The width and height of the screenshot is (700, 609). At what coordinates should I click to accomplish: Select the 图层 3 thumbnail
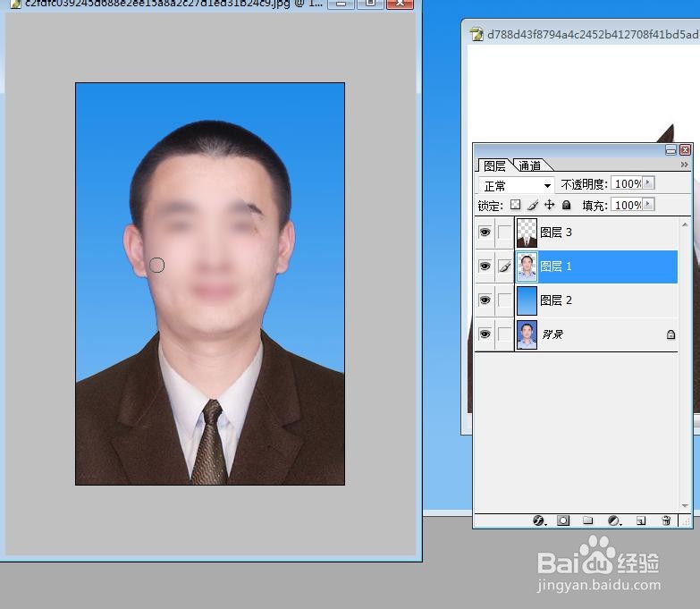pyautogui.click(x=527, y=233)
